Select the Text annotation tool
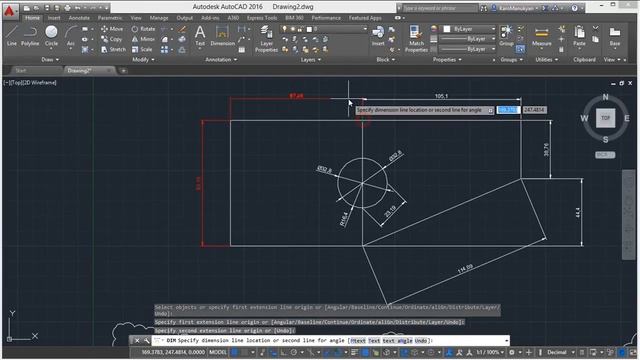The height and width of the screenshot is (360, 640). point(200,36)
